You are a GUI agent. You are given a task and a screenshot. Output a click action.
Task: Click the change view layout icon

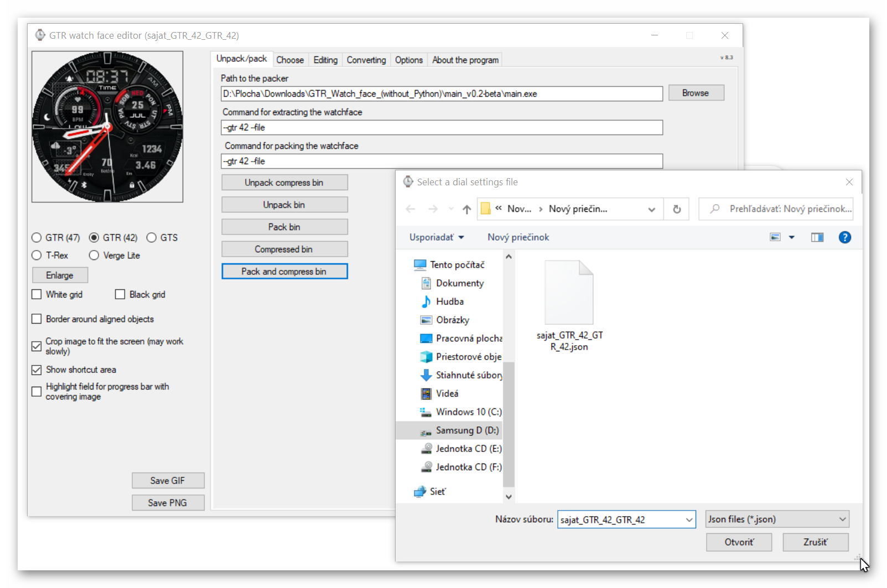pyautogui.click(x=775, y=237)
